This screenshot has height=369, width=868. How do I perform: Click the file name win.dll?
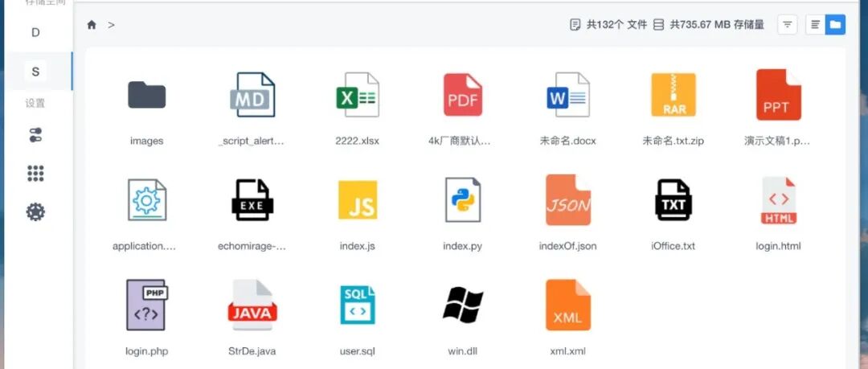(463, 351)
